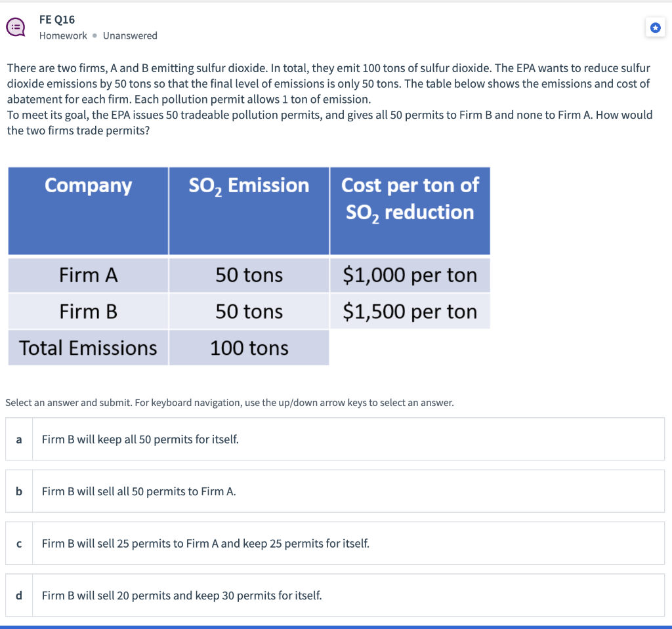Click the 'Select an answer and submit' instruction text
Viewport: 672px width, 629px height.
click(229, 403)
